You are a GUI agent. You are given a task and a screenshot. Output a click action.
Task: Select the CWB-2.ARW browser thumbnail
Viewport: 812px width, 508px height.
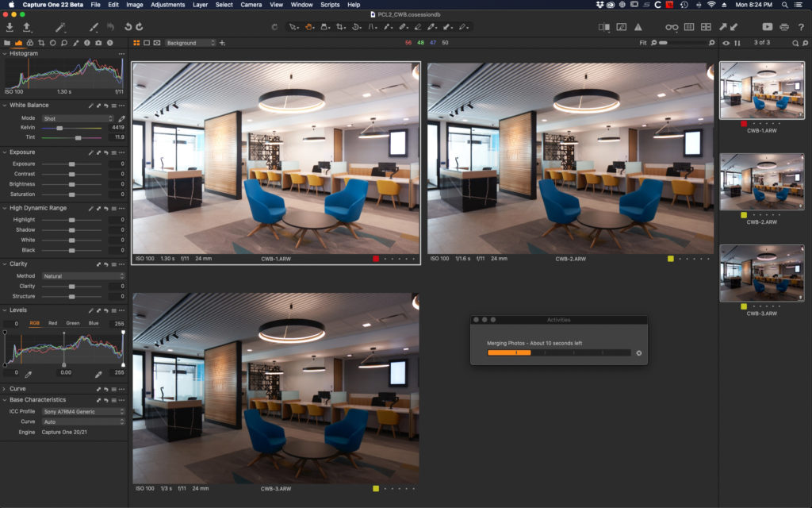[762, 182]
